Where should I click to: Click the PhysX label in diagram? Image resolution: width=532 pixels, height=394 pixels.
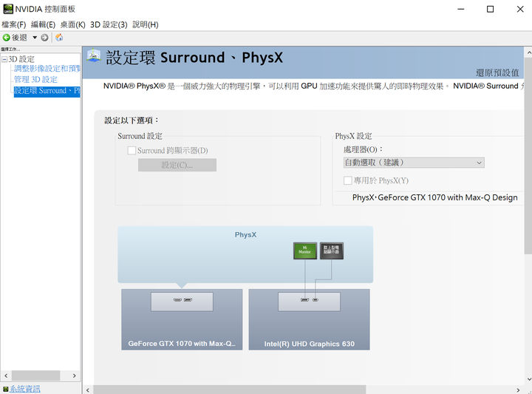click(245, 234)
